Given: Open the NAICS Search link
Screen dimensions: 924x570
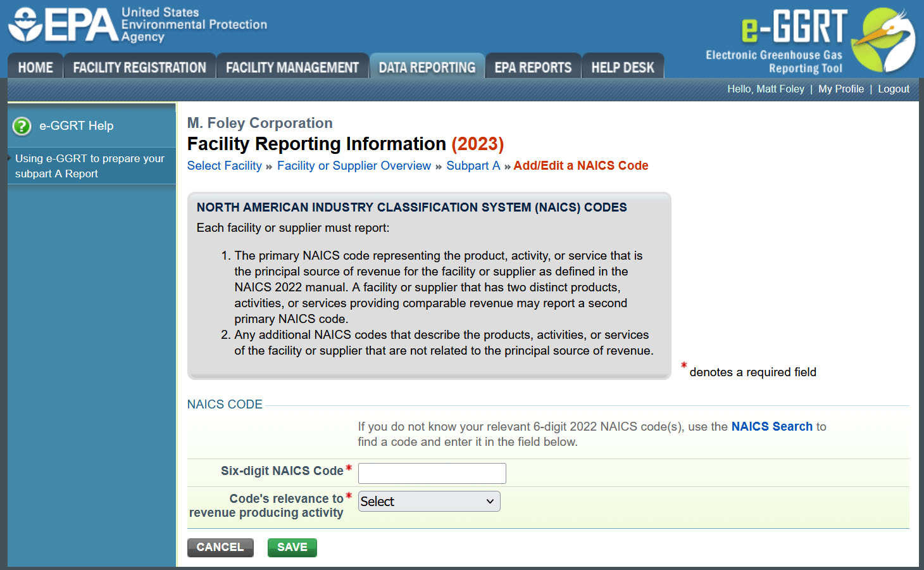Looking at the screenshot, I should pos(772,427).
